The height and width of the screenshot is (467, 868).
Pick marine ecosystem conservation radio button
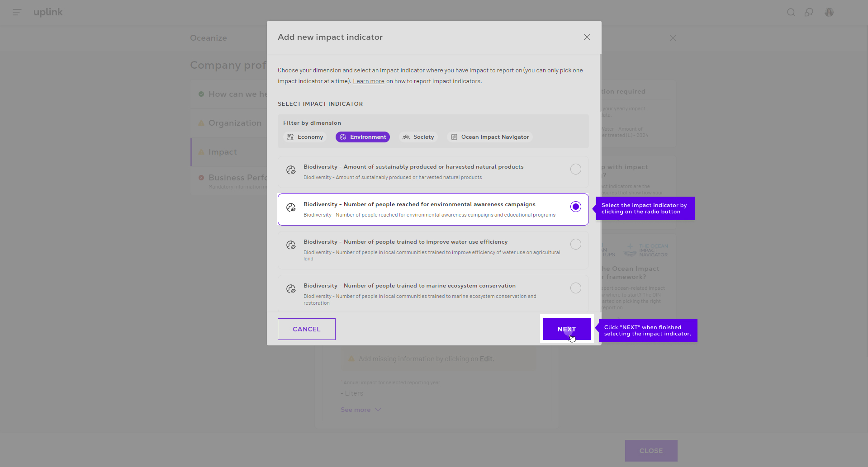pos(575,288)
